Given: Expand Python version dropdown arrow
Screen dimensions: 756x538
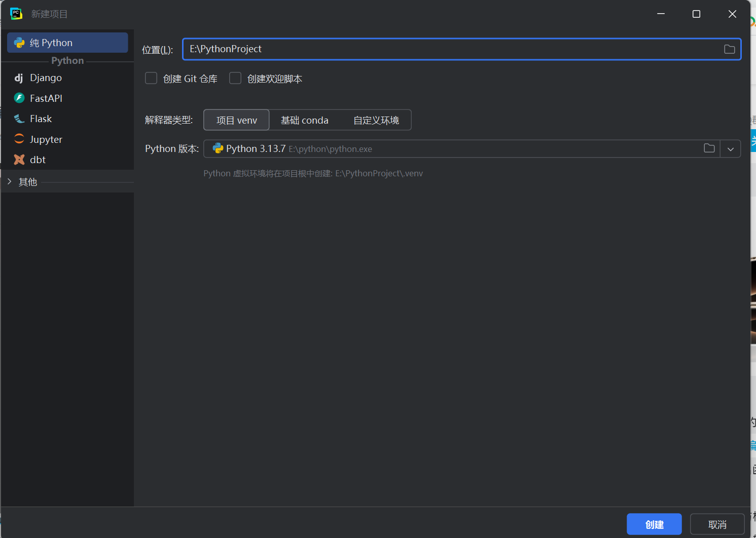Looking at the screenshot, I should [731, 149].
